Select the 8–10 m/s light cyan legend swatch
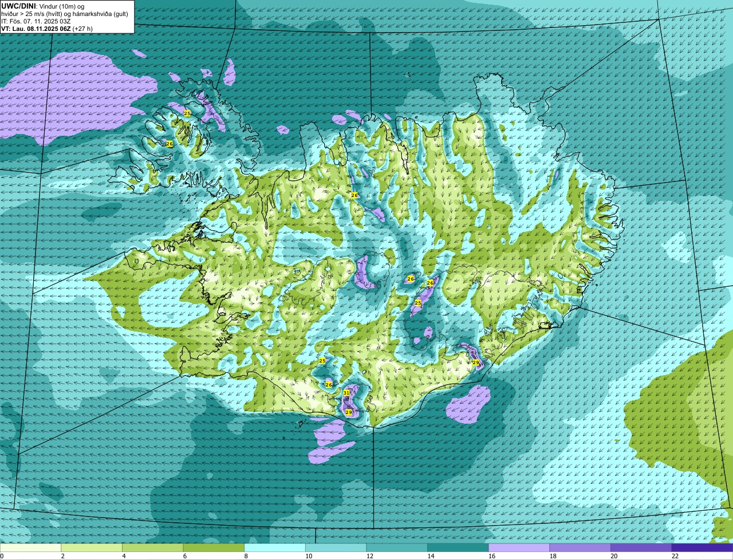This screenshot has height=560, width=733. coord(275,547)
